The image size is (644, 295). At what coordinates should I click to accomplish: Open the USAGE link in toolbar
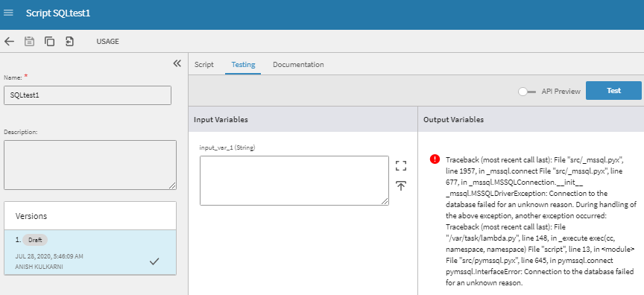pyautogui.click(x=107, y=42)
